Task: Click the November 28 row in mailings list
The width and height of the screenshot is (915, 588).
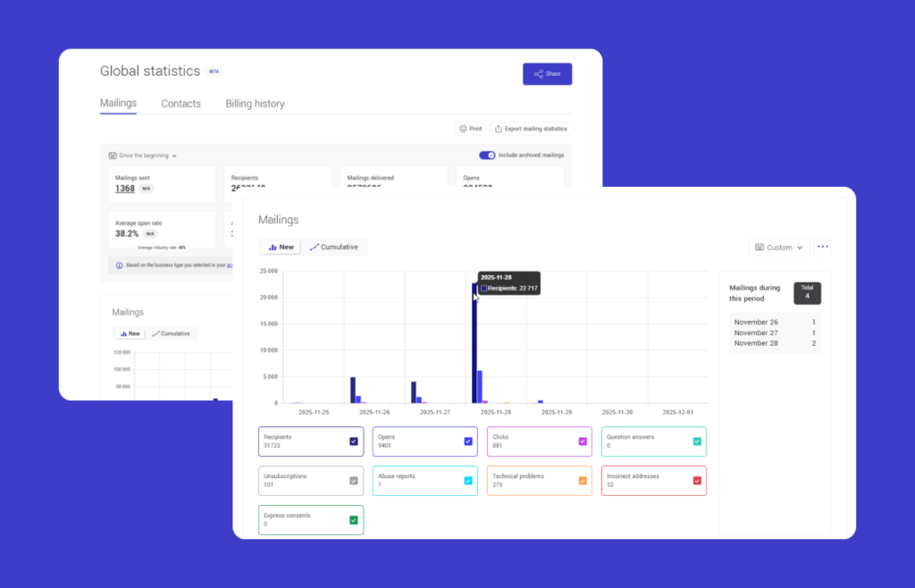Action: click(x=775, y=343)
